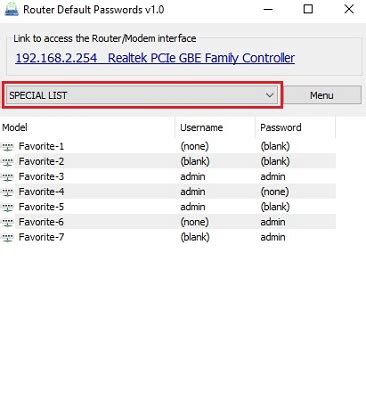Open the SPECIAL LIST dropdown
Screen dimensions: 366x400
142,95
